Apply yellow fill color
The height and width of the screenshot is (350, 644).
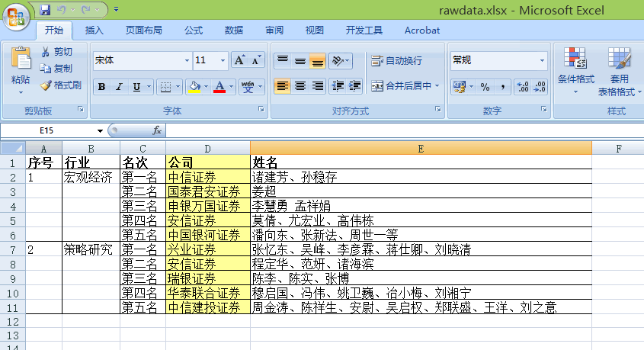click(x=194, y=87)
